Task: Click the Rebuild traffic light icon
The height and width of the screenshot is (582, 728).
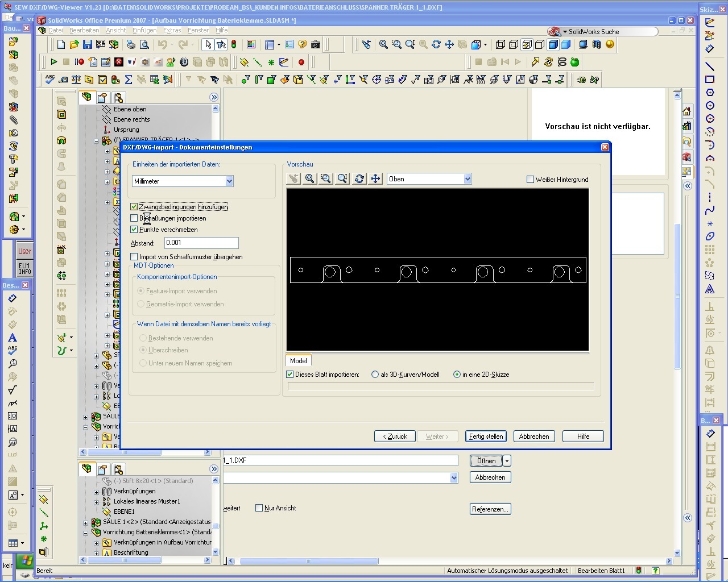Action: [x=234, y=44]
